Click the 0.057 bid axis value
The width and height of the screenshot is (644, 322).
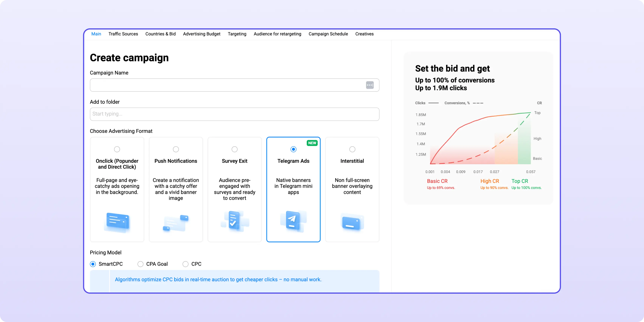(530, 172)
